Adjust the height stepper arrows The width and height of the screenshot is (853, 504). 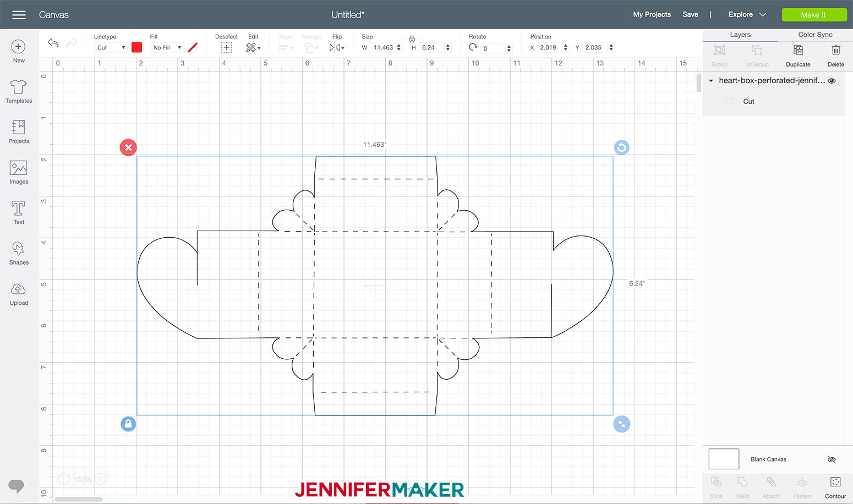point(447,48)
